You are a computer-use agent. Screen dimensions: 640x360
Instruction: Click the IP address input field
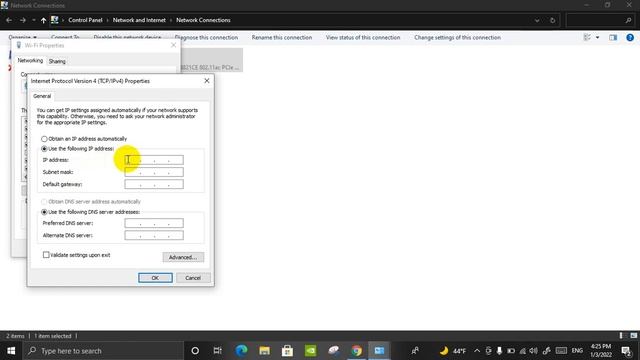pyautogui.click(x=154, y=160)
